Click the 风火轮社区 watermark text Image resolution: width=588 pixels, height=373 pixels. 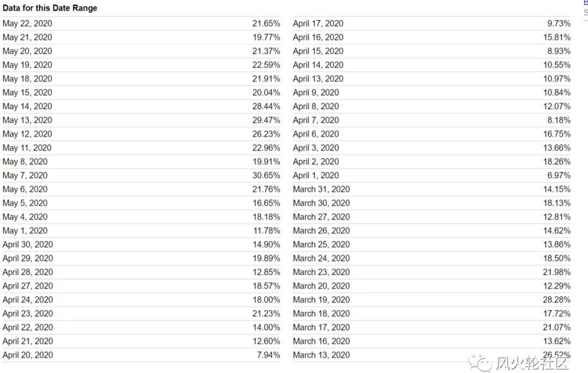[531, 362]
